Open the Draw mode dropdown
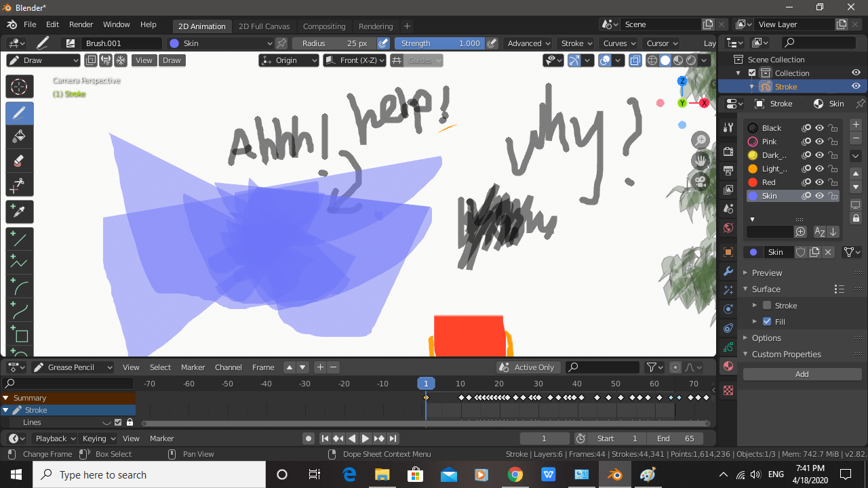Screen dimensions: 868x488 point(43,60)
